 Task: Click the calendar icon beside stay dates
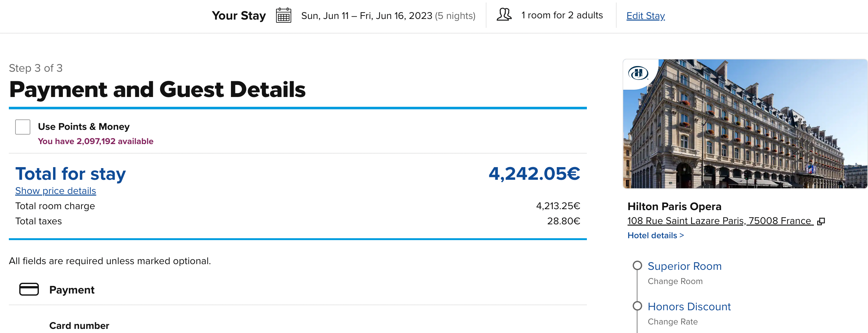coord(283,15)
